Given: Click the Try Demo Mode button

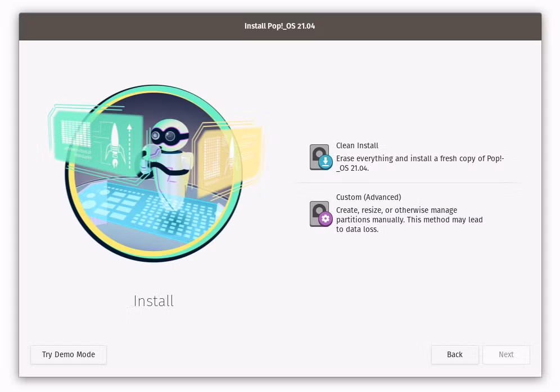Looking at the screenshot, I should (x=69, y=354).
